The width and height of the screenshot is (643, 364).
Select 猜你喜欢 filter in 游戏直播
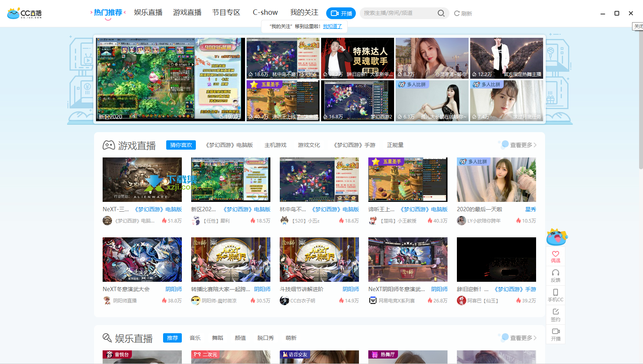(x=181, y=145)
